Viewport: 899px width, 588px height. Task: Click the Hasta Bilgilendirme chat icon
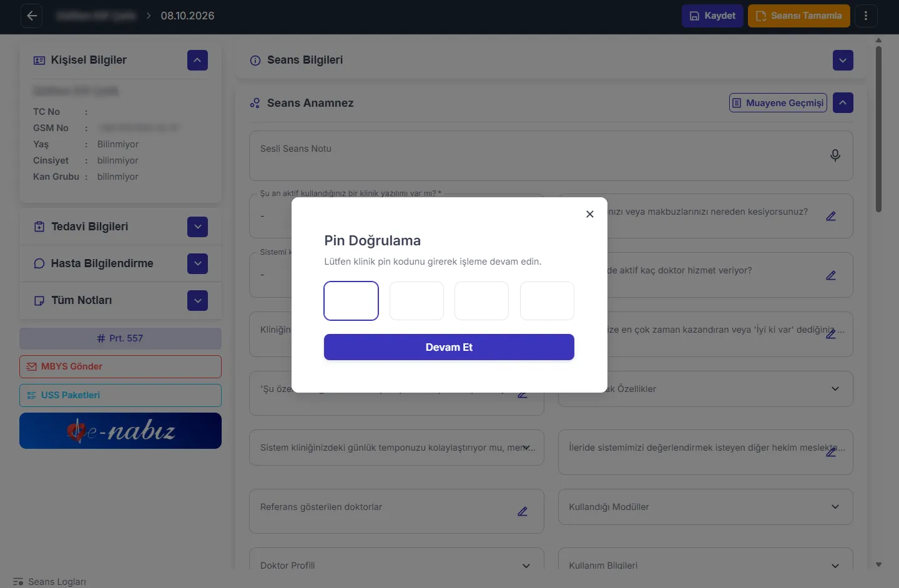(x=39, y=263)
